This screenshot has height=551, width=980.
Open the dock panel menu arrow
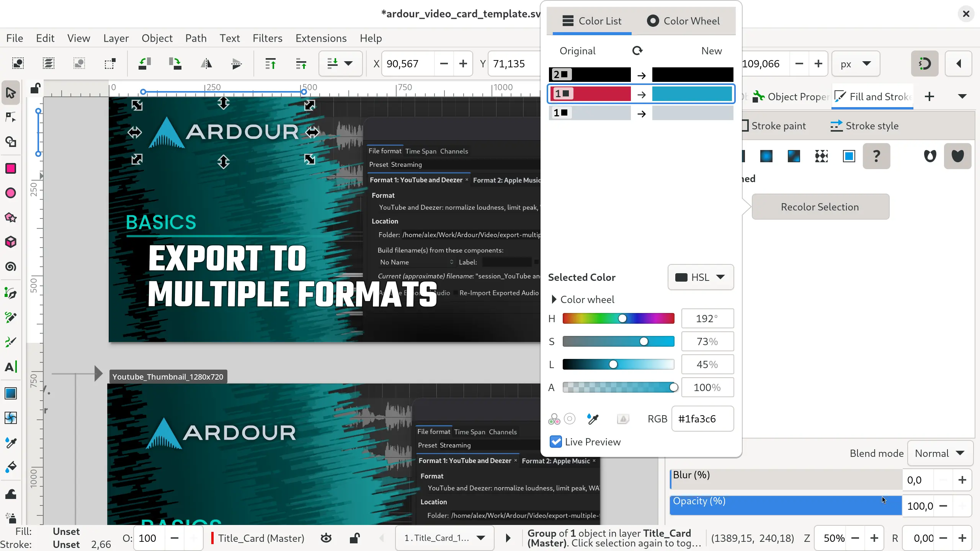coord(962,97)
